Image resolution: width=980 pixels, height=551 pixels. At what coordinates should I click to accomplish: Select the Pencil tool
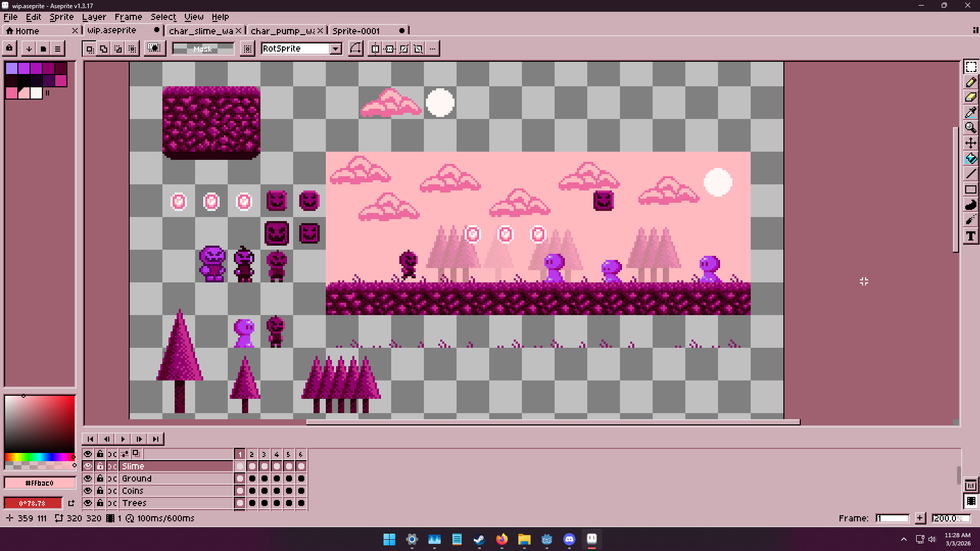point(970,82)
